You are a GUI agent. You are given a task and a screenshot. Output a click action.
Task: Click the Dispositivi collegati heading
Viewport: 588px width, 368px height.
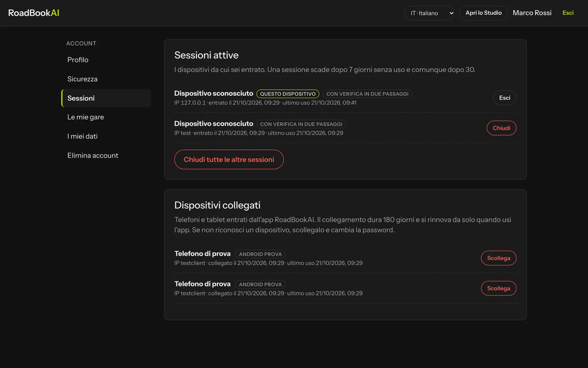(217, 205)
